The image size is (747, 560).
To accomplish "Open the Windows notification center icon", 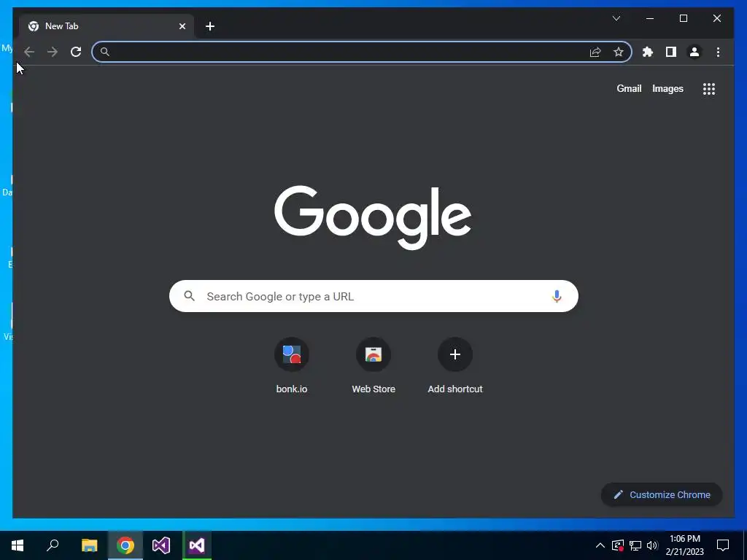I will pyautogui.click(x=723, y=545).
